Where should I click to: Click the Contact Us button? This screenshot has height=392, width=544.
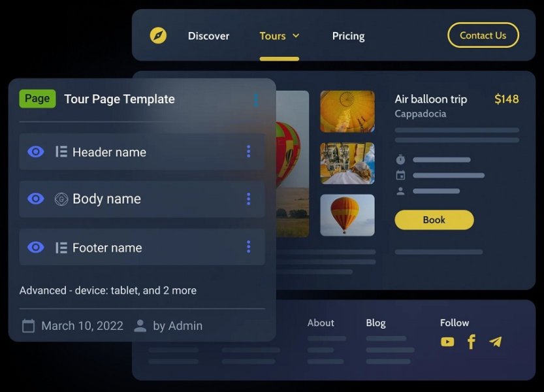tap(483, 35)
